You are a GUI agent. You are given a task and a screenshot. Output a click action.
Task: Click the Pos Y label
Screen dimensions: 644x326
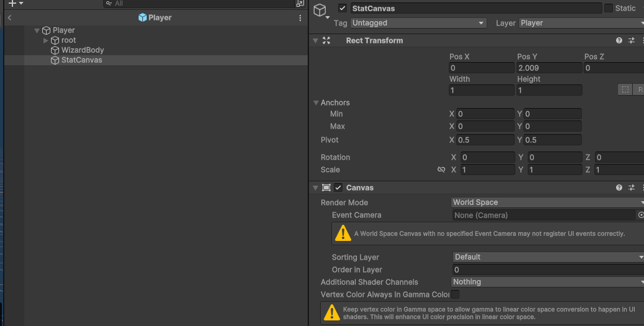(527, 57)
